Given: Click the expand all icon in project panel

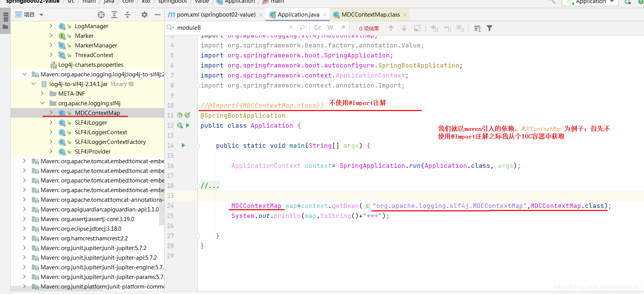Looking at the screenshot, I should (x=114, y=15).
